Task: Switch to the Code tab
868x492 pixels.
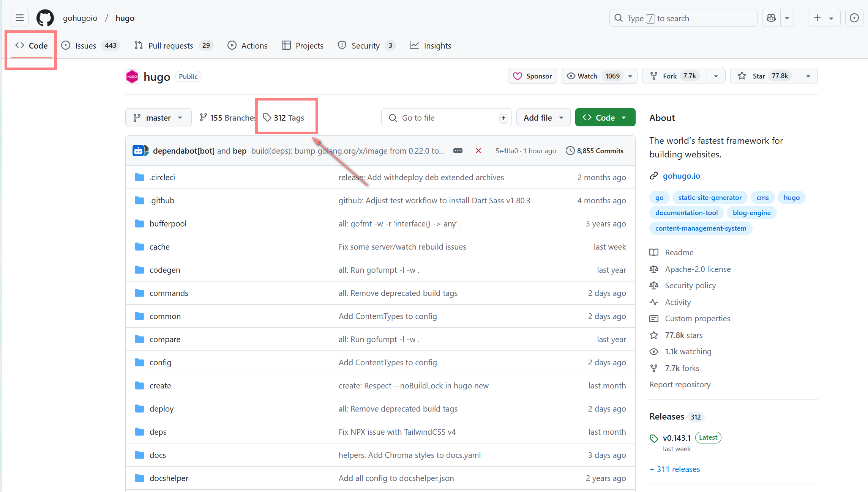Action: (32, 46)
